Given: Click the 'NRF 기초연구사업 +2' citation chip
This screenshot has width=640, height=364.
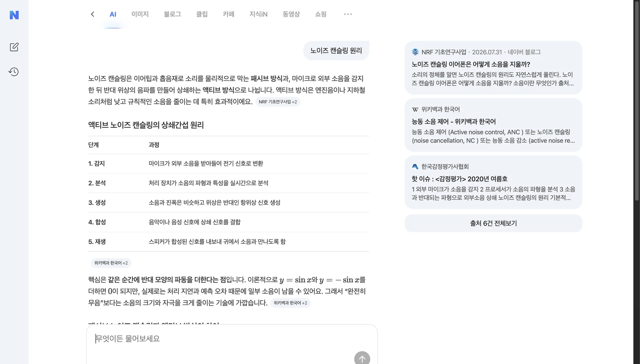Looking at the screenshot, I should coord(278,102).
